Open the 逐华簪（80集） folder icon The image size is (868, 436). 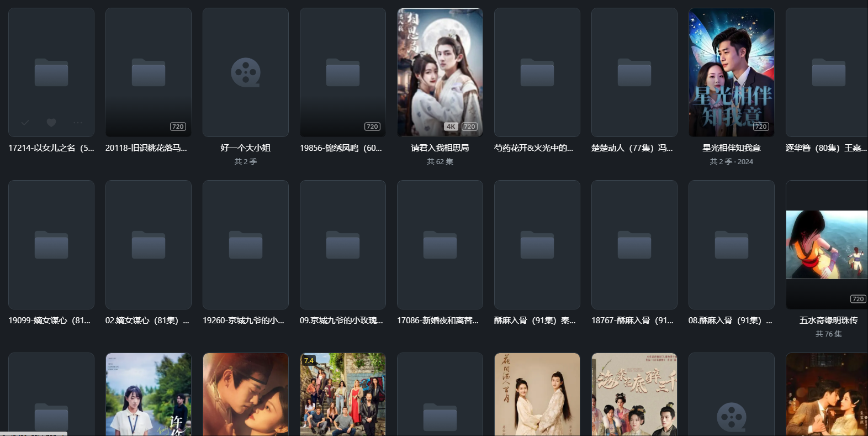829,72
